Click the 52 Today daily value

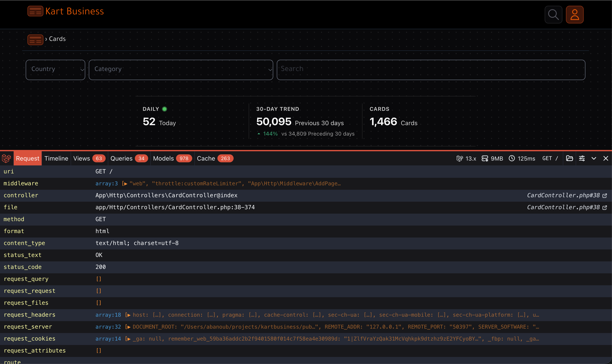[149, 122]
